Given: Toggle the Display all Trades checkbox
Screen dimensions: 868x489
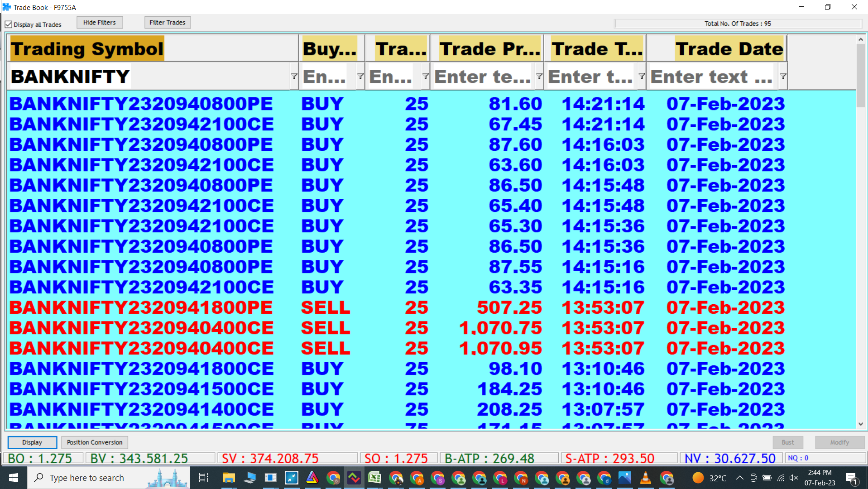Looking at the screenshot, I should tap(9, 24).
